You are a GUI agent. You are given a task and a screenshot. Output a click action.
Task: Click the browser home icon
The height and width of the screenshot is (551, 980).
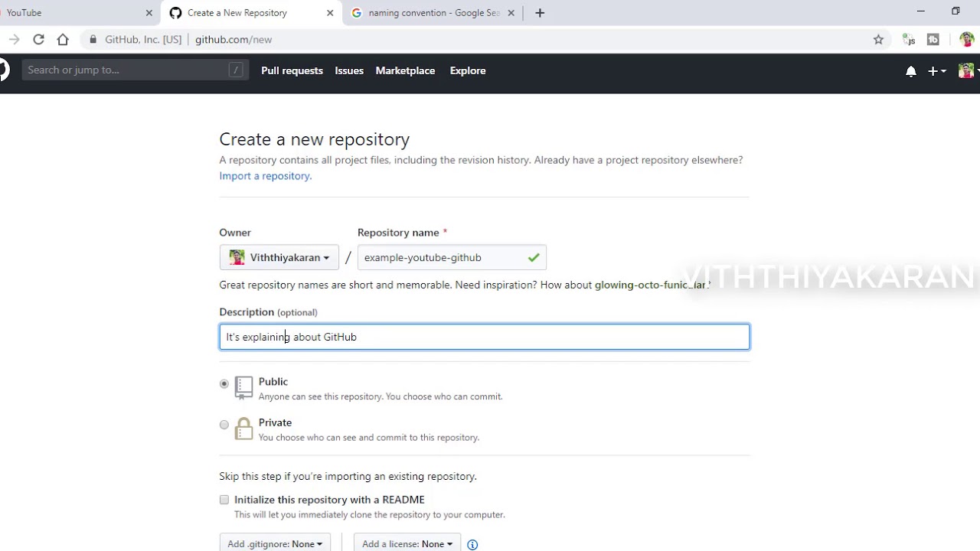[63, 39]
